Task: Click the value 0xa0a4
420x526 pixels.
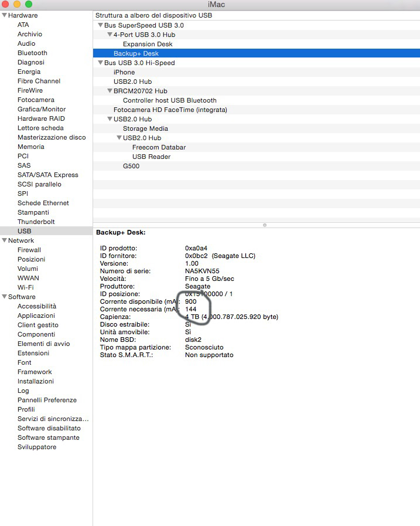Action: point(196,248)
